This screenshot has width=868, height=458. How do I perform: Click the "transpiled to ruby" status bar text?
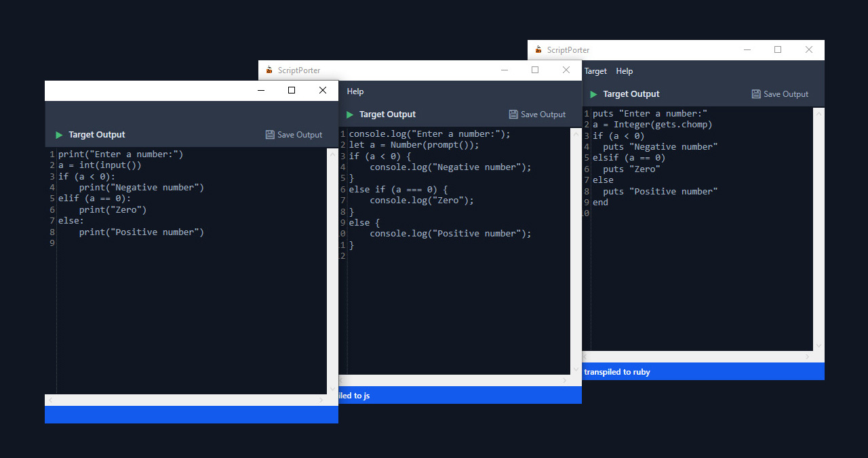[x=617, y=372]
